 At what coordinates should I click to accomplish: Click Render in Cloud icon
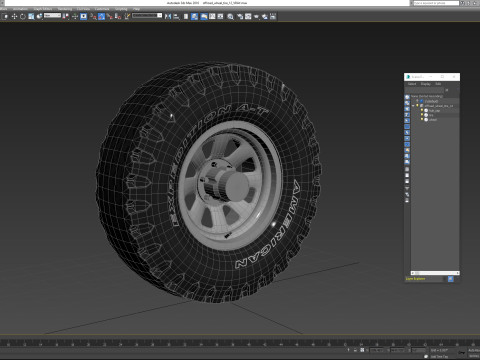pos(265,16)
